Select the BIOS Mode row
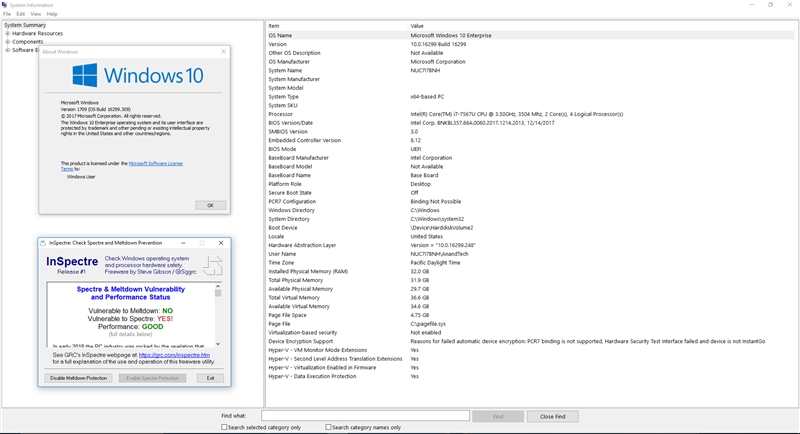The width and height of the screenshot is (800, 434). point(531,149)
